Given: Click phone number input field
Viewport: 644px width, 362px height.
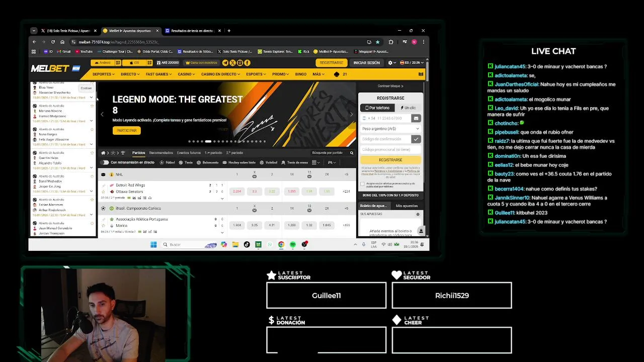Looking at the screenshot, I should (386, 118).
